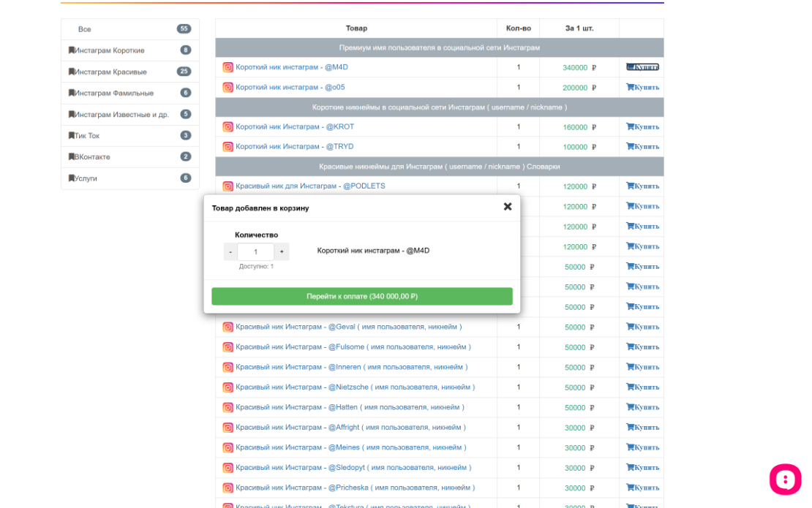The width and height of the screenshot is (812, 508).
Task: Proceed to payment with green button
Action: (362, 297)
